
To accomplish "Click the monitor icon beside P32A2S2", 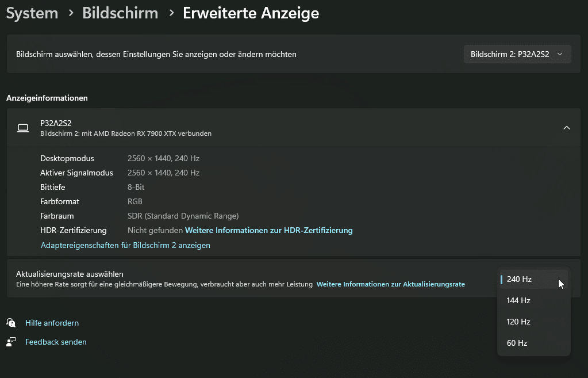I will pyautogui.click(x=23, y=128).
